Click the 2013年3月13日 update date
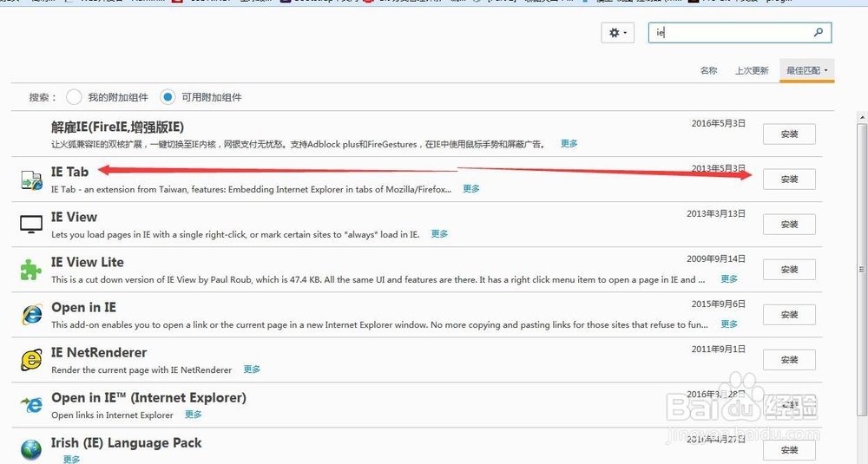Screen dimensions: 868x464 click(x=716, y=213)
